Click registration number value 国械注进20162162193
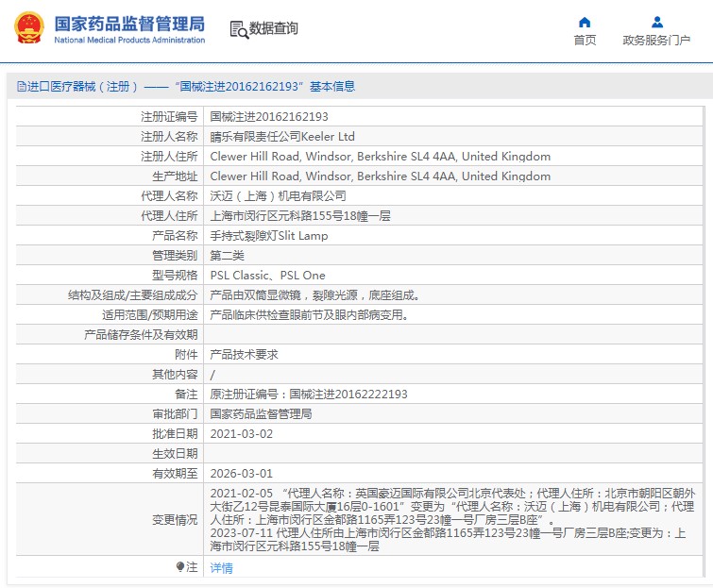 coord(269,117)
